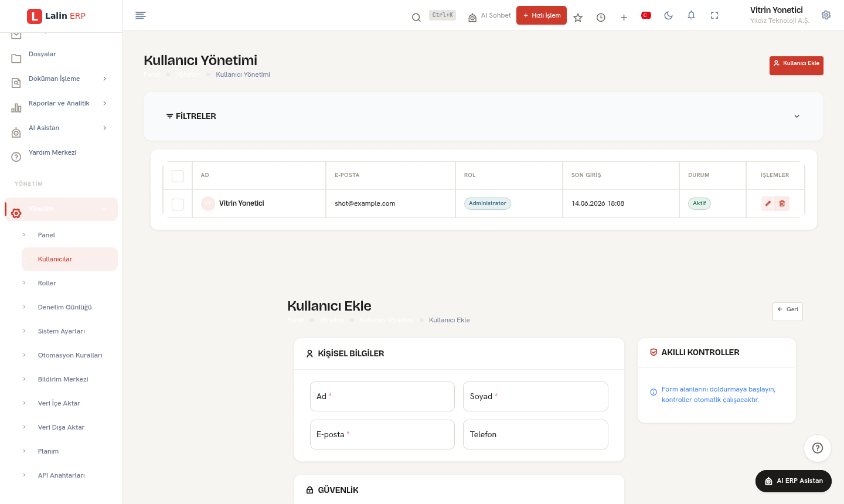Open API Anahtarları item

coord(61,475)
